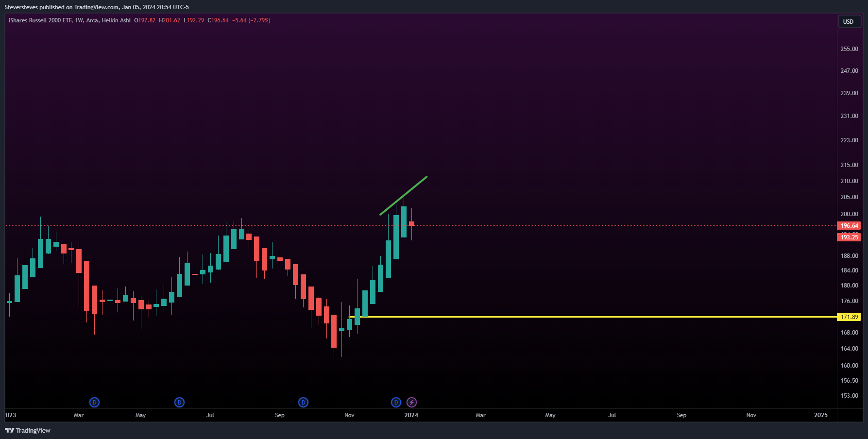The width and height of the screenshot is (868, 439).
Task: Click the red 193.25 price label
Action: pos(849,237)
